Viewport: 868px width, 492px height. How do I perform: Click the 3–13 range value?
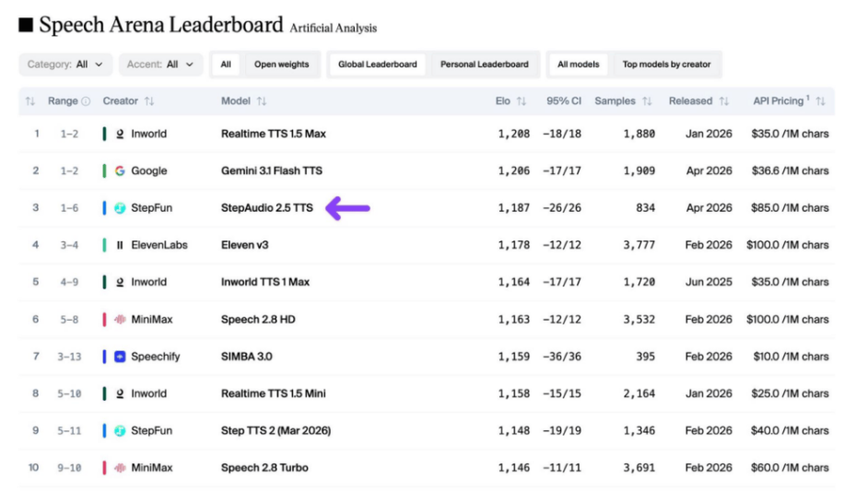69,357
